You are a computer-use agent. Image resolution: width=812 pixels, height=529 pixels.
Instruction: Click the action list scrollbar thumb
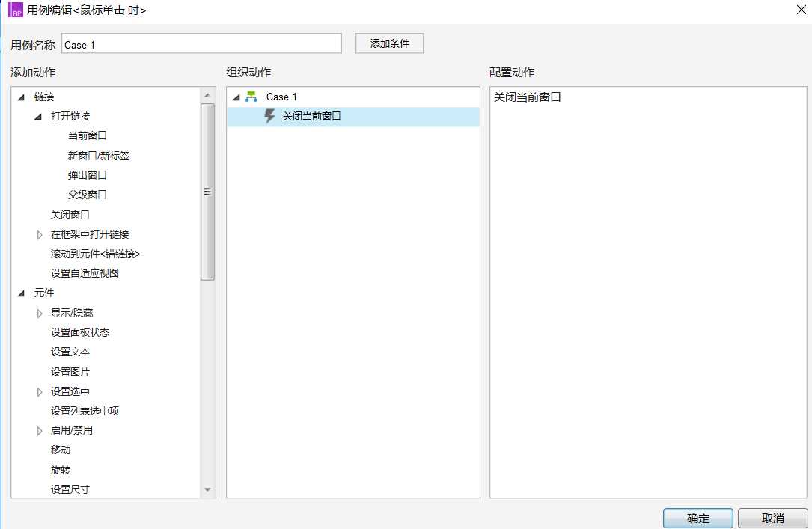207,192
